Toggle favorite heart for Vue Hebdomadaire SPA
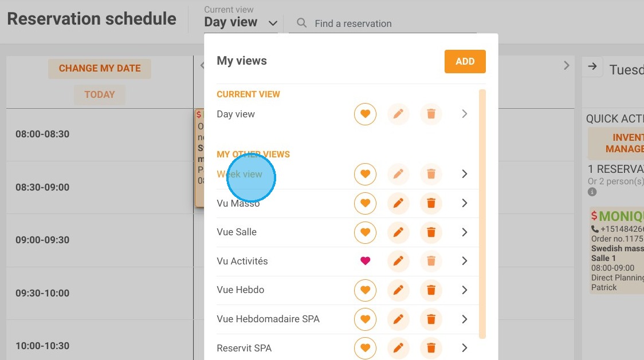The image size is (644, 360). (x=365, y=319)
